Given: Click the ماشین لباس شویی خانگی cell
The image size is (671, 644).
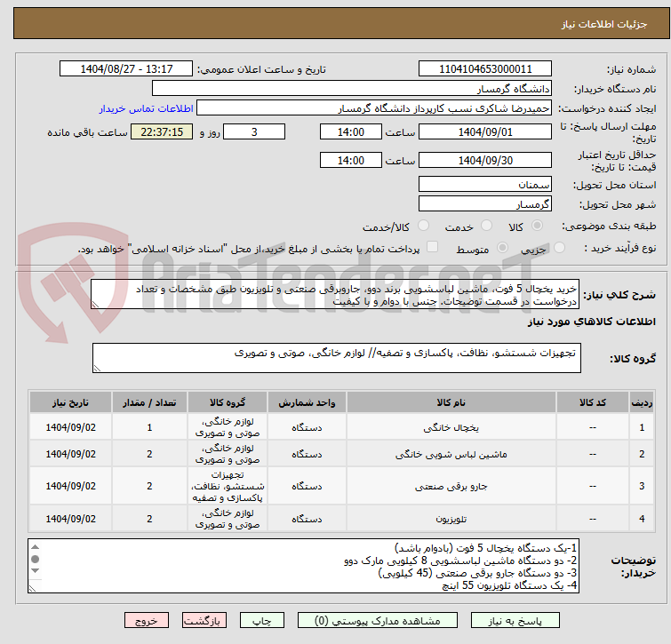Looking at the screenshot, I should point(451,454).
